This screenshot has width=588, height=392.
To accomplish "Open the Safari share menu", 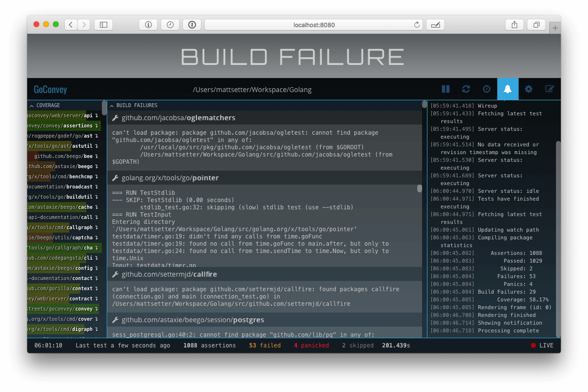I will point(514,25).
